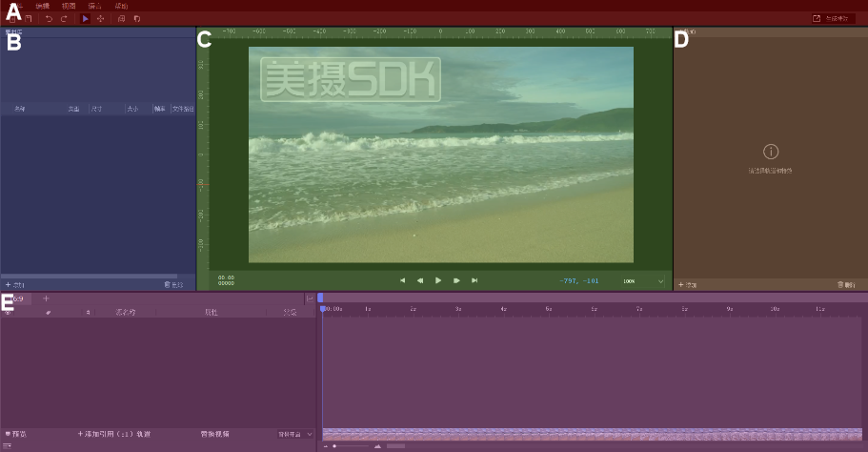This screenshot has width=868, height=452.
Task: Select the 16:9 timeline tab
Action: coord(16,299)
